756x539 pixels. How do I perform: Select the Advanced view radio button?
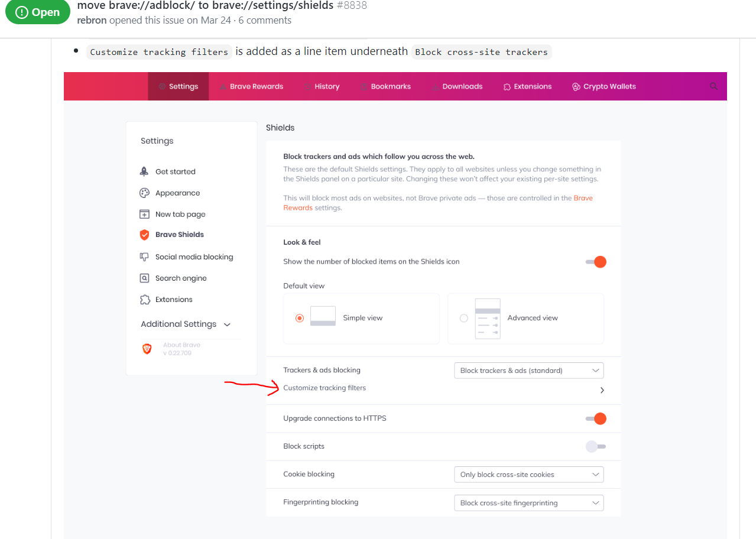pyautogui.click(x=464, y=318)
